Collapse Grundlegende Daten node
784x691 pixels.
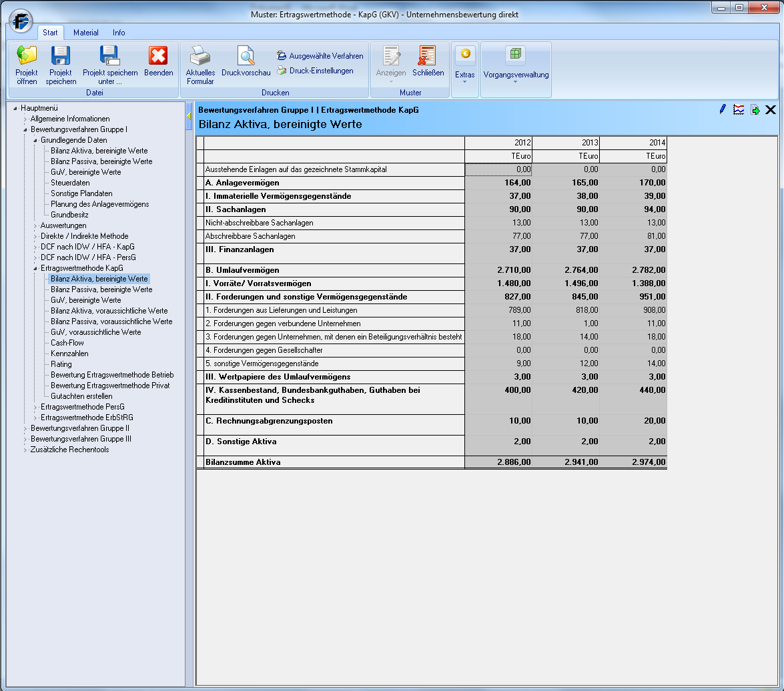coord(35,140)
